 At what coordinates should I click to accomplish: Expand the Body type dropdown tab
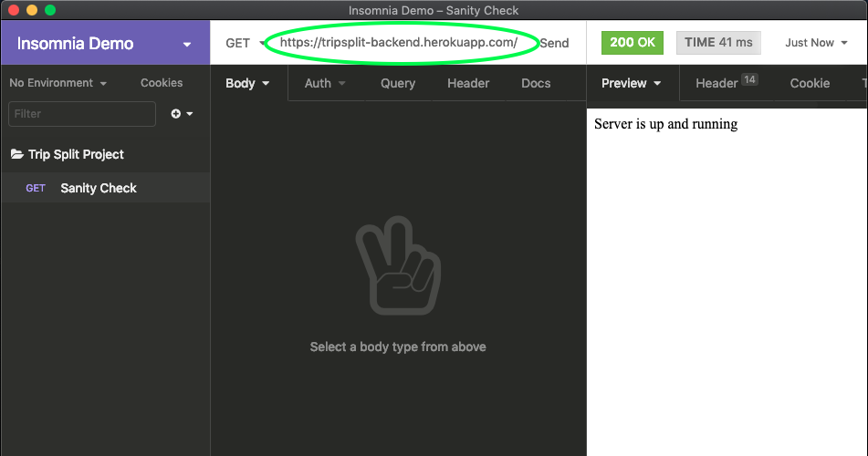(x=247, y=83)
